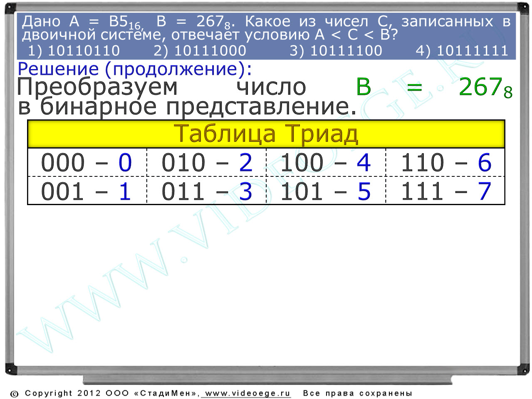
Task: Click table cell '101 – 5'
Action: pos(326,191)
